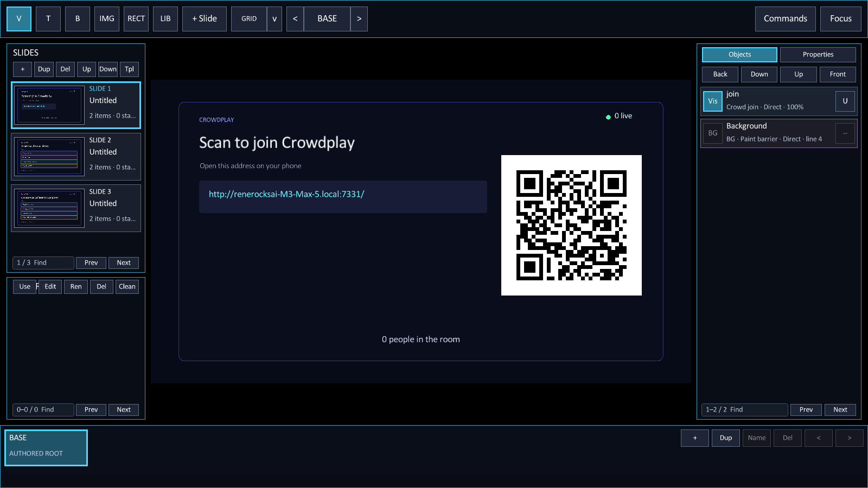Toggle the GRID option
Image resolution: width=868 pixels, height=488 pixels.
click(249, 19)
